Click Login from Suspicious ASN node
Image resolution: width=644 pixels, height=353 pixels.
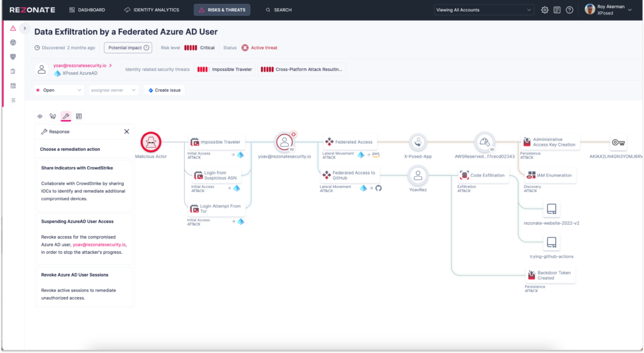[x=216, y=175]
